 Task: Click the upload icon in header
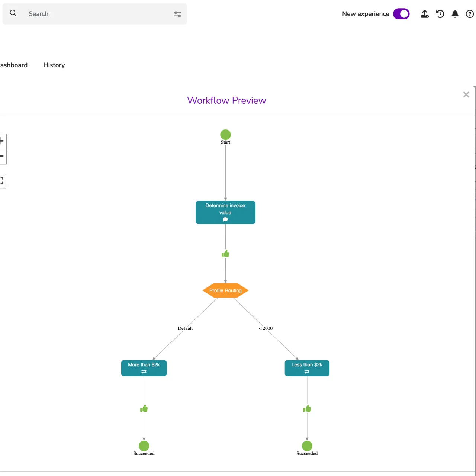[425, 14]
